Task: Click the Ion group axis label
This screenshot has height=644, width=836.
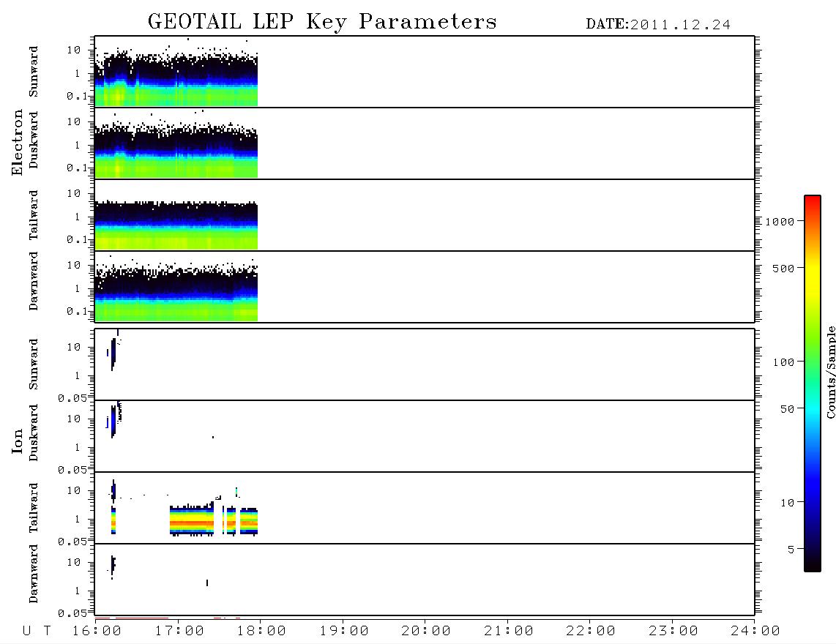Action: click(17, 441)
